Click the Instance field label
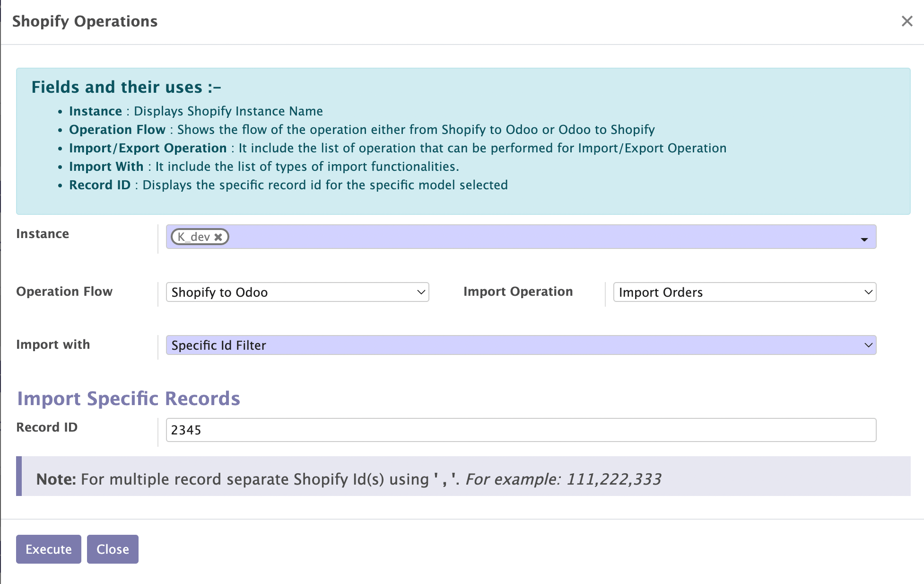 (43, 234)
